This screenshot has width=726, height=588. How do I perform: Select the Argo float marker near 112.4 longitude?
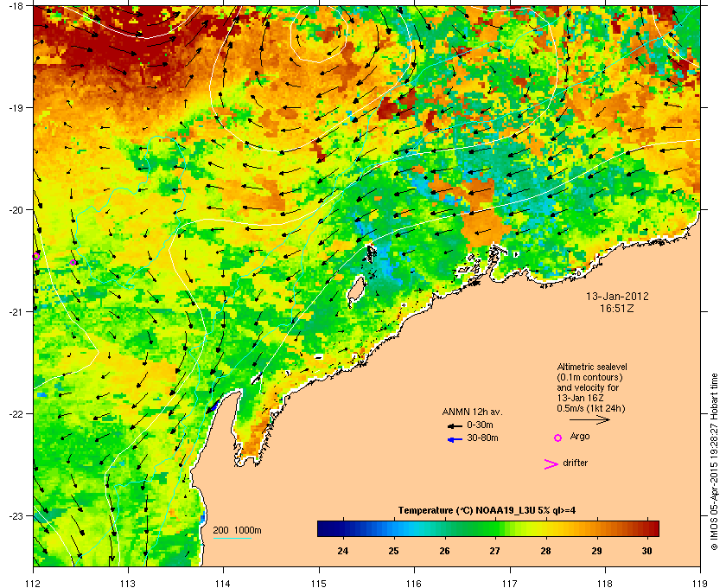click(73, 263)
